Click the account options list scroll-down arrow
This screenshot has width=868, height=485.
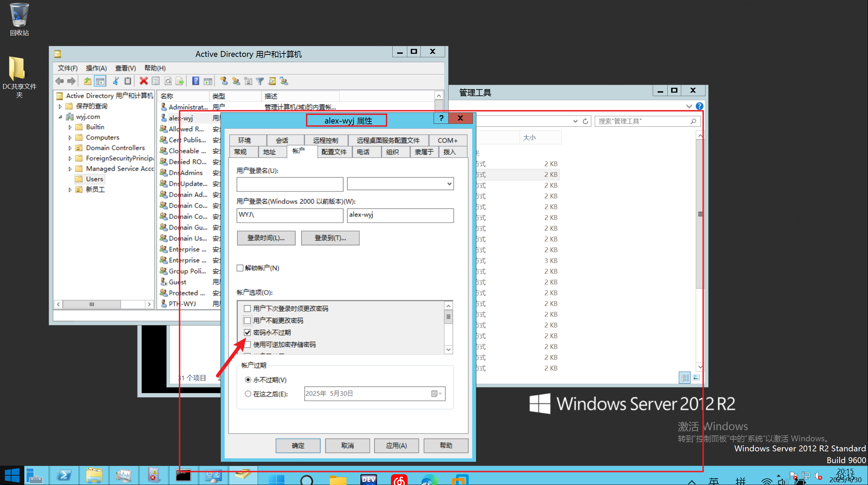coord(448,349)
